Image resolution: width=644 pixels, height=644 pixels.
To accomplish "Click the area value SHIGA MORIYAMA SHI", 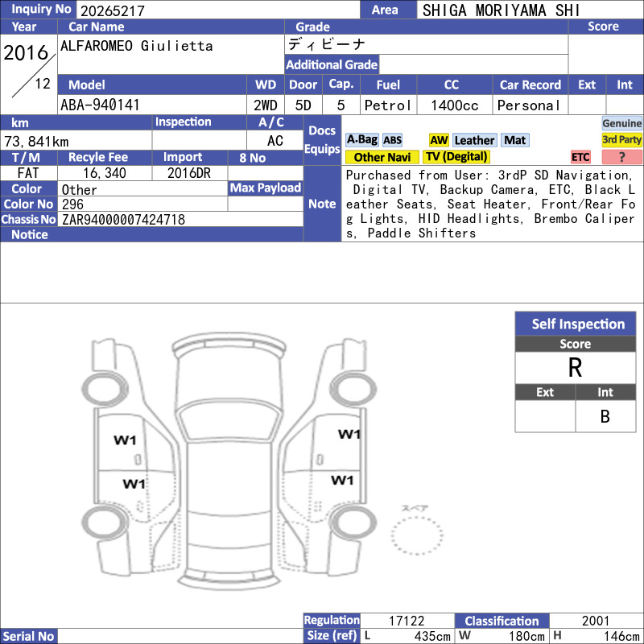I will pyautogui.click(x=501, y=10).
